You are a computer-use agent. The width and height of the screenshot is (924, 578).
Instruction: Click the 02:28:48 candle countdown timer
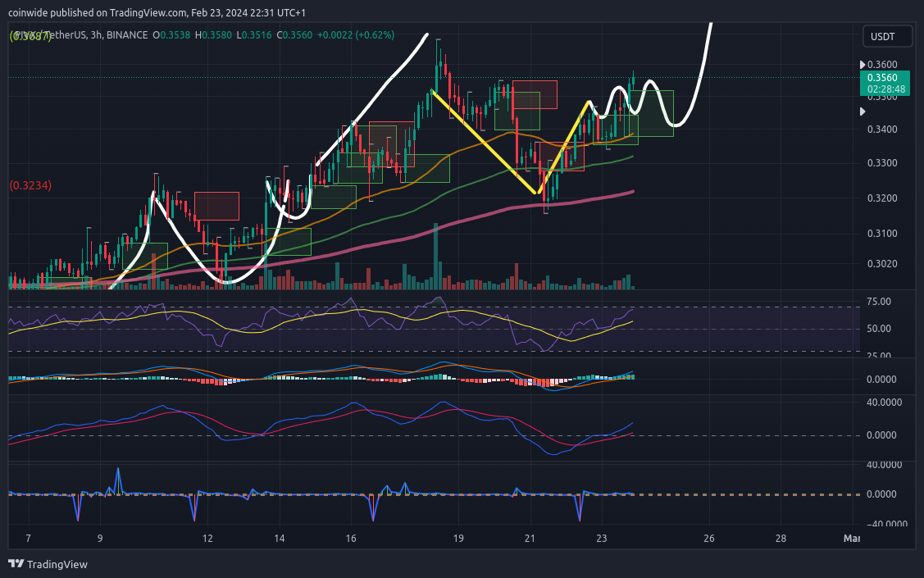(885, 89)
